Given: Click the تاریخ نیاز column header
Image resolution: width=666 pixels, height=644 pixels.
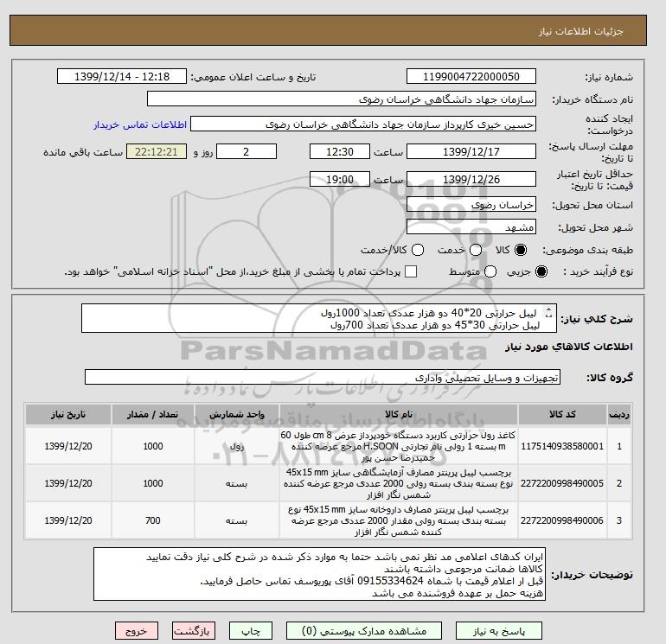Looking at the screenshot, I should (68, 414).
